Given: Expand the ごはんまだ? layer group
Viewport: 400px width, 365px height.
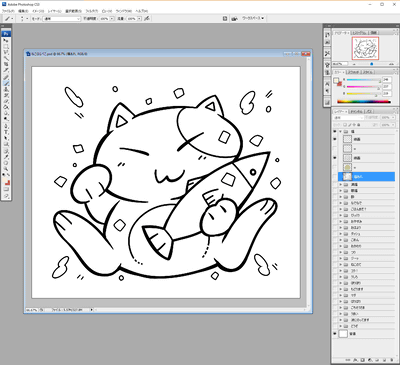Looking at the screenshot, I should 341,209.
